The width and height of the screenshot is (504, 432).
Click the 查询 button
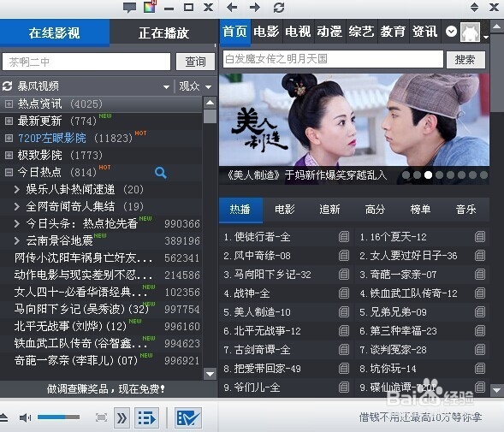195,62
